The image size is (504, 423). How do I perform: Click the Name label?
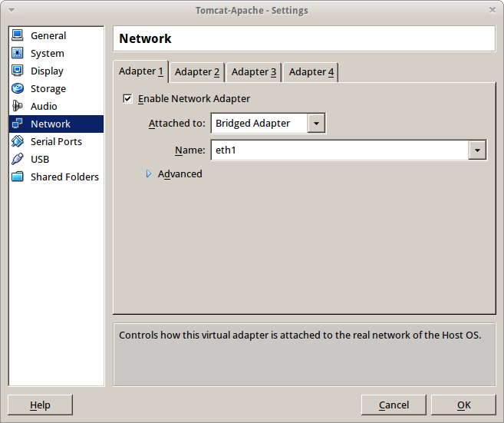tap(189, 150)
